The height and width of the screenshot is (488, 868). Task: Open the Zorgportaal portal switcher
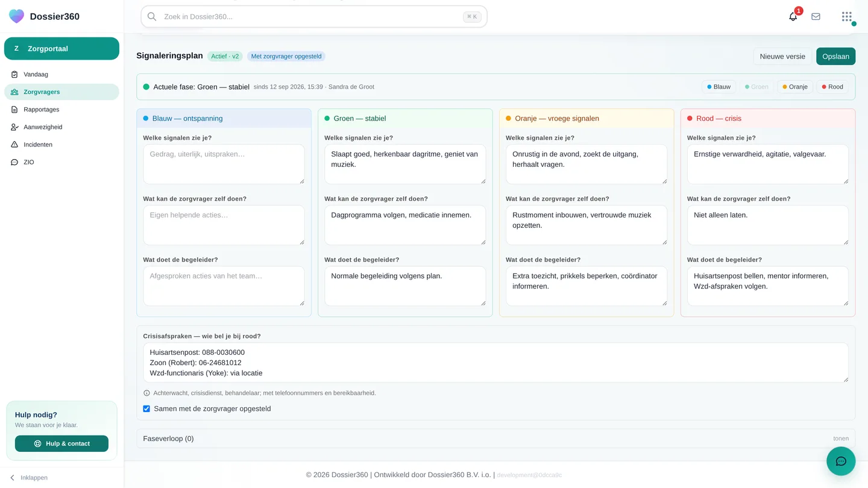point(61,49)
